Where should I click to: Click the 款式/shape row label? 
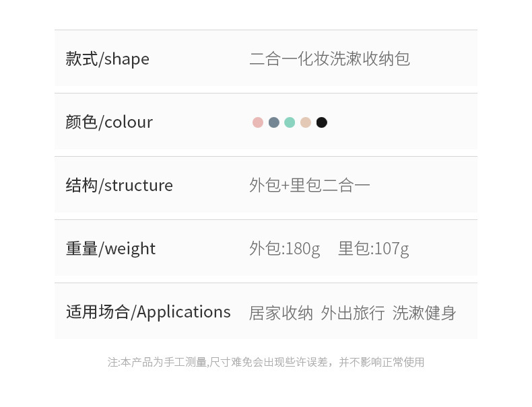pos(108,59)
